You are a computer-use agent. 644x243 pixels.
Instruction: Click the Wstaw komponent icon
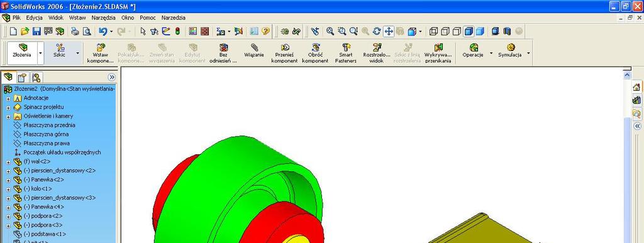click(100, 47)
